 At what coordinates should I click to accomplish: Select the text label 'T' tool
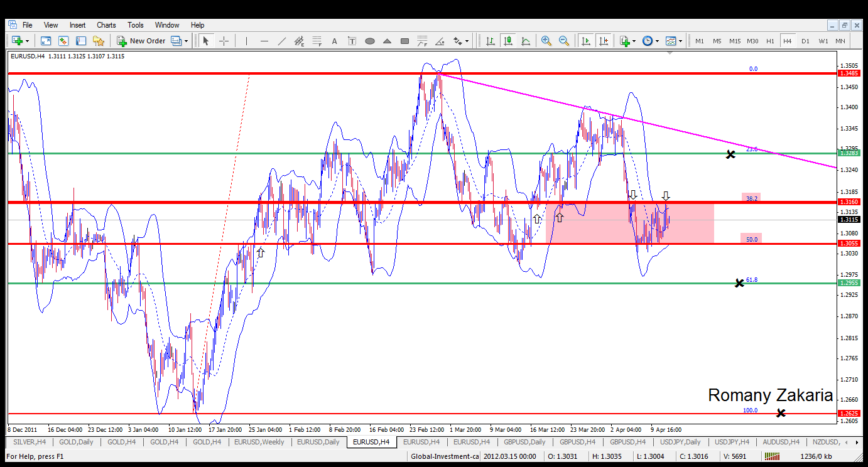[x=352, y=41]
